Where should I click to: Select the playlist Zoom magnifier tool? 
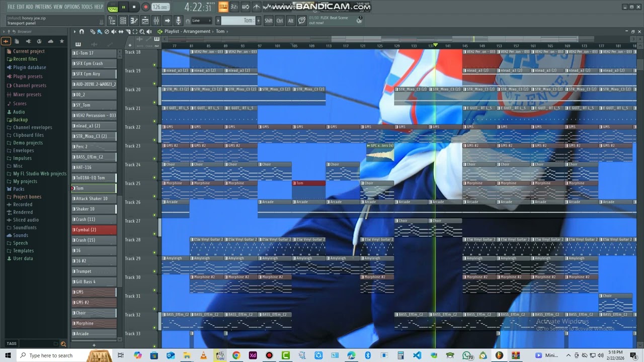tap(142, 32)
